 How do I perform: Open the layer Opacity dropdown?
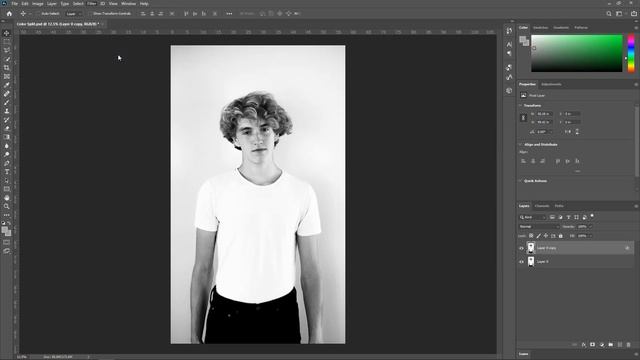[x=590, y=227]
